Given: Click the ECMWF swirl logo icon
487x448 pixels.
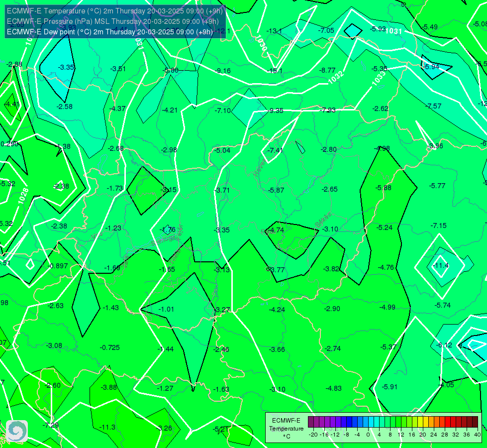Looking at the screenshot, I should click(x=17, y=431).
